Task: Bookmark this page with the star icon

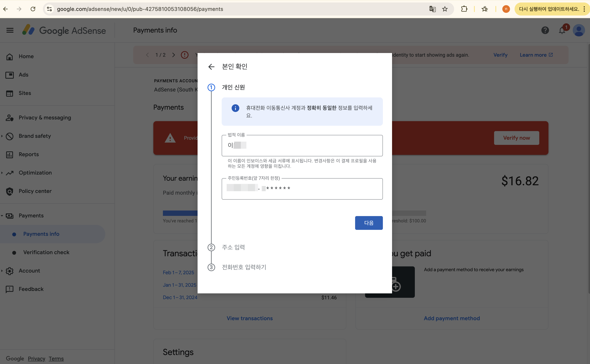Action: pos(445,9)
